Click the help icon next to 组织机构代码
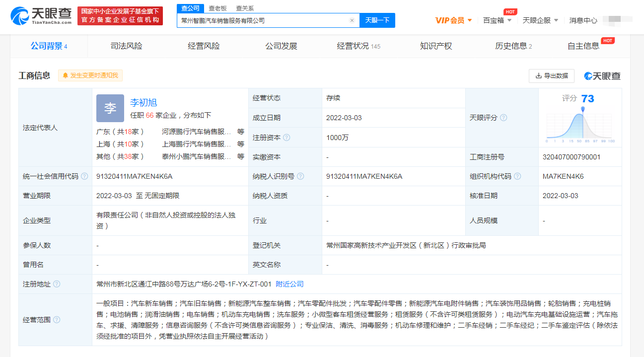Image resolution: width=644 pixels, height=357 pixels. tap(517, 176)
